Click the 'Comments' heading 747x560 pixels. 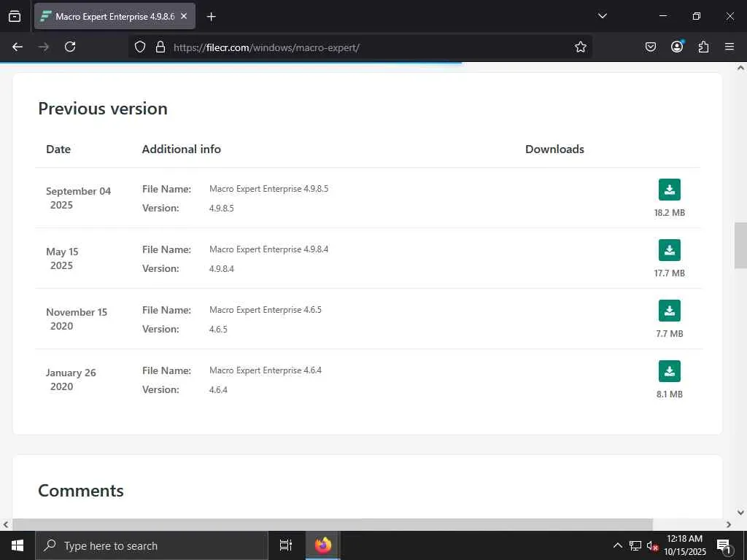pyautogui.click(x=81, y=491)
